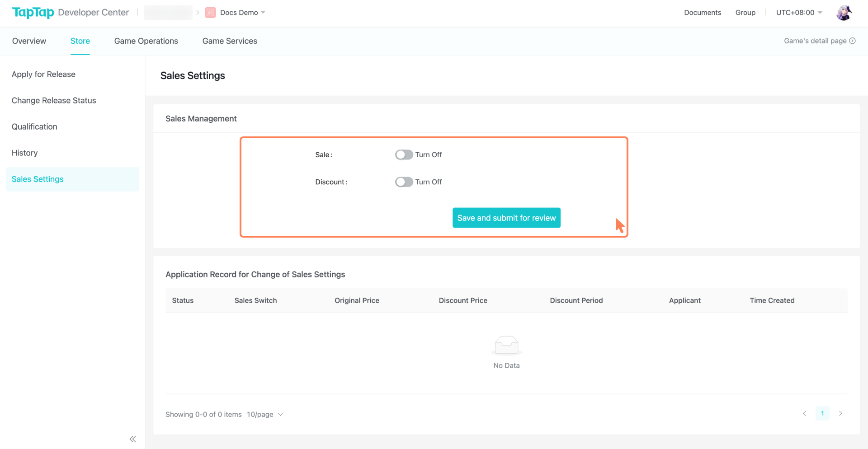The image size is (868, 449).
Task: Open the Overview tab
Action: (29, 41)
